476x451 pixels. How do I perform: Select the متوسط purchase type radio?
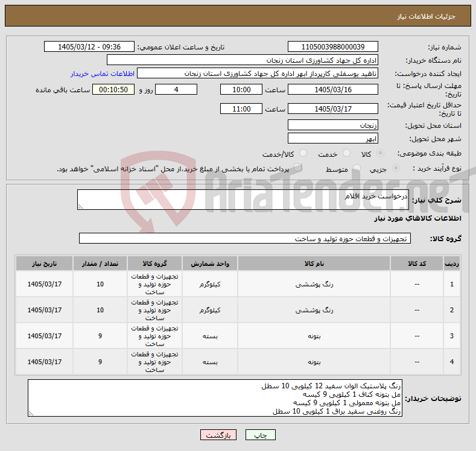pos(357,168)
